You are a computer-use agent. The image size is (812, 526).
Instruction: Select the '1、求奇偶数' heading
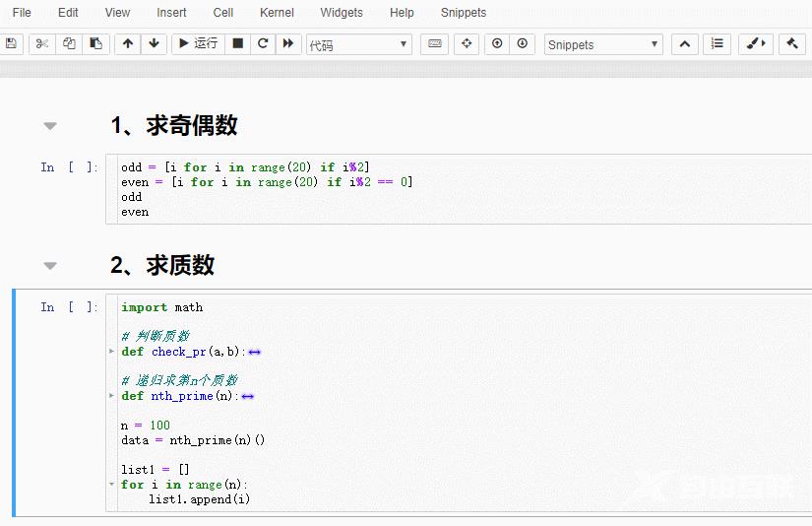(174, 125)
